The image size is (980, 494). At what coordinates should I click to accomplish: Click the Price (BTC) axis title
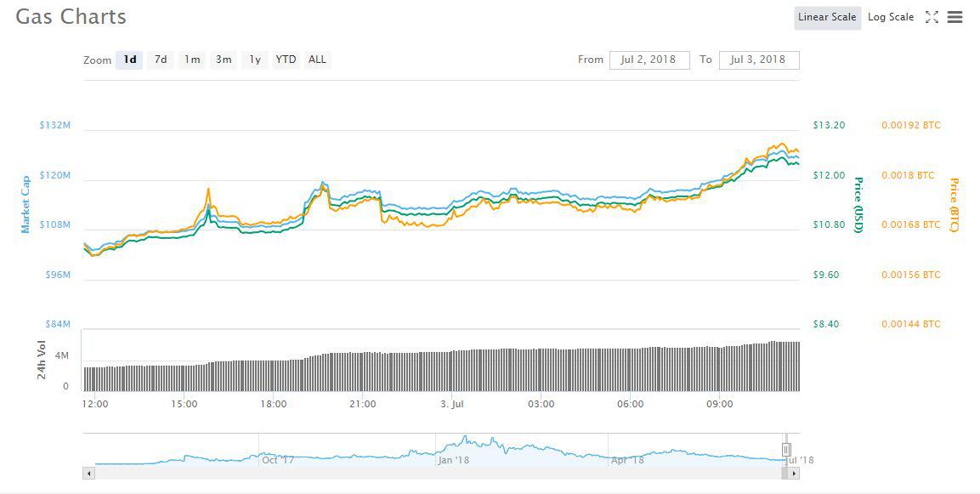click(954, 205)
